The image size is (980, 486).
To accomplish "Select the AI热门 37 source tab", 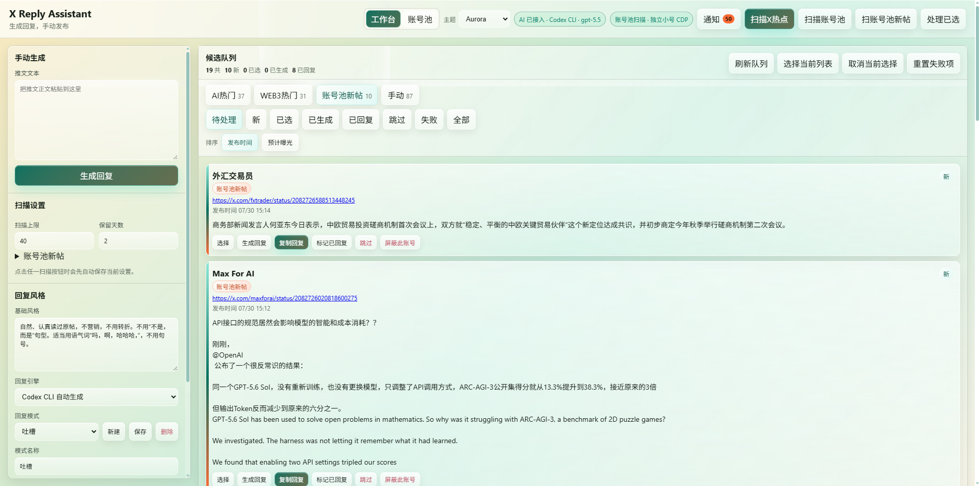I will [x=228, y=95].
